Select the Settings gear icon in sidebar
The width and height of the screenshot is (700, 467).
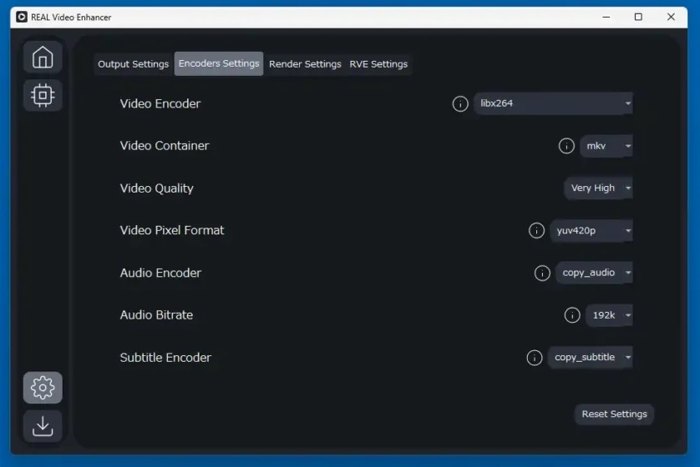42,388
